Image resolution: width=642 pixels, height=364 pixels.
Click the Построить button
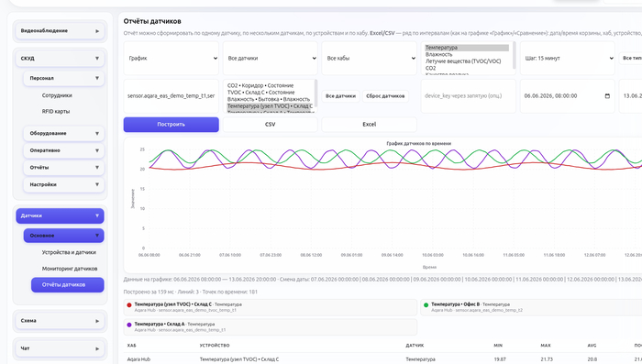(x=172, y=125)
